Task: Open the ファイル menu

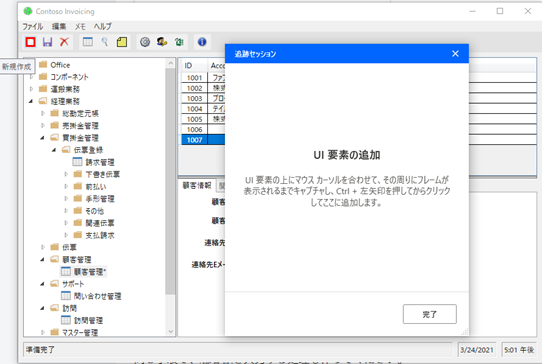Action: pos(33,26)
